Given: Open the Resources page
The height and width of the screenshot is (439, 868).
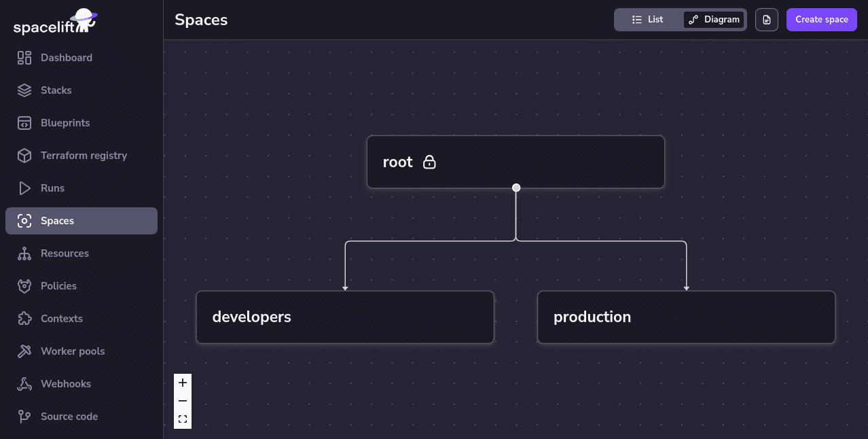Looking at the screenshot, I should [x=65, y=253].
